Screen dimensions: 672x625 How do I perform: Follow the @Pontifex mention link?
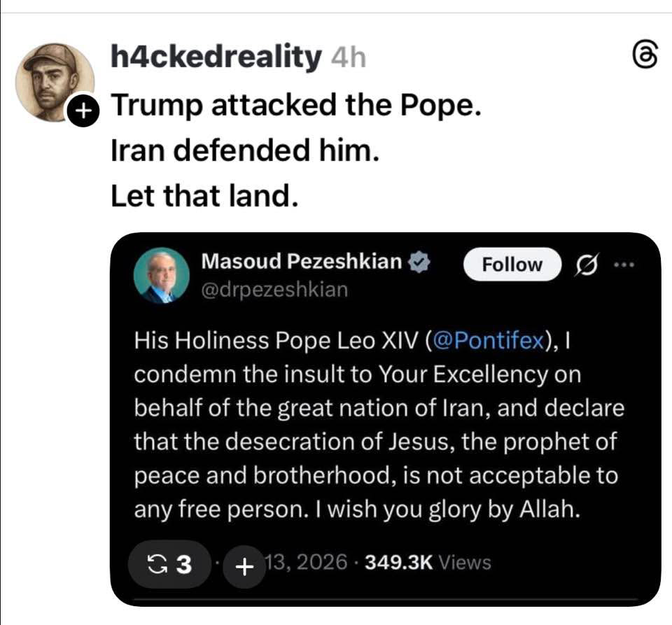tap(489, 341)
